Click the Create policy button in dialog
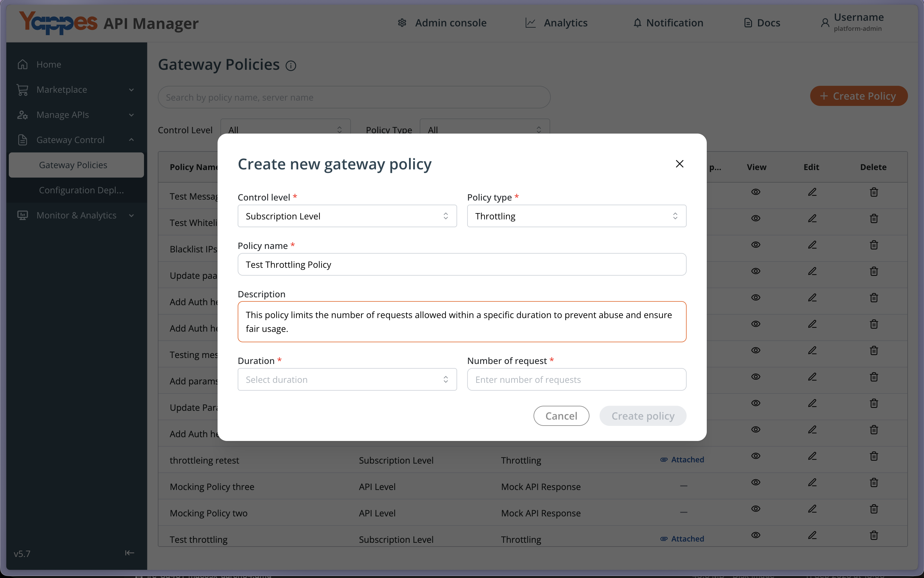 pos(643,416)
